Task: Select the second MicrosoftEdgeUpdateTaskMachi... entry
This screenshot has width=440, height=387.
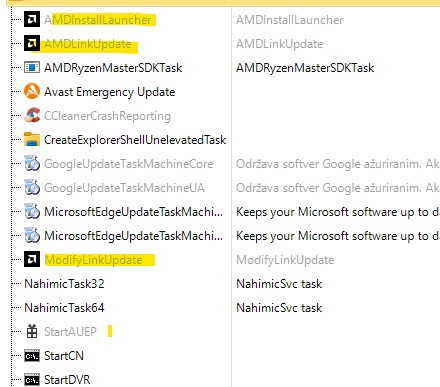Action: tap(133, 236)
